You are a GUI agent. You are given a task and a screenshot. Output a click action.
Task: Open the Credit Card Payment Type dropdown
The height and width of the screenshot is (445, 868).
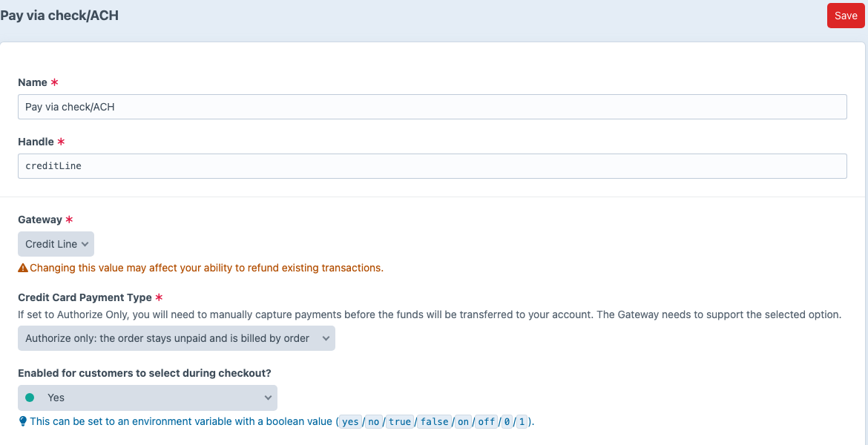(177, 338)
